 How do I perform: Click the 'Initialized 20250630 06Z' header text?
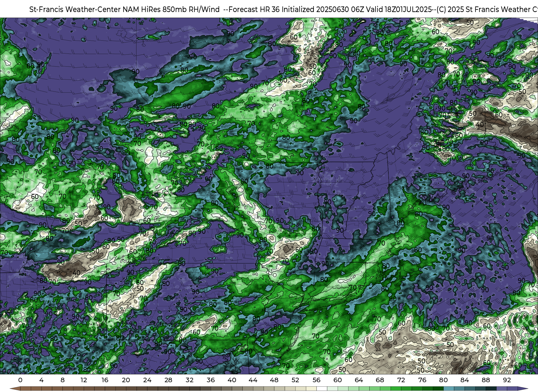[x=323, y=10]
